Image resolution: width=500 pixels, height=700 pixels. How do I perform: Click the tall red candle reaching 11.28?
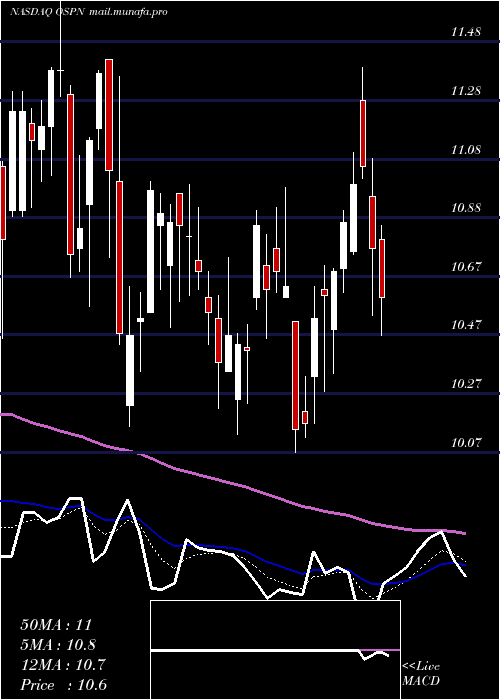click(x=363, y=133)
